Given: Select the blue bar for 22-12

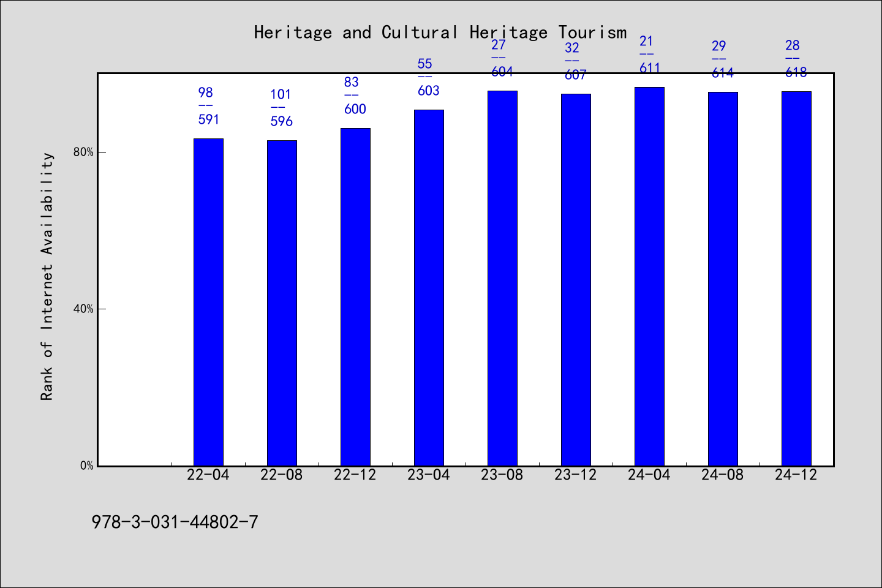Looking at the screenshot, I should [355, 297].
